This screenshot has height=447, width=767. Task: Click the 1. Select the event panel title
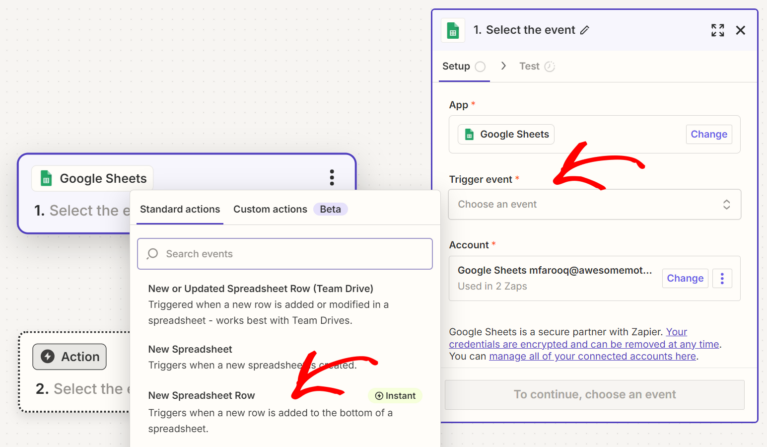click(524, 30)
